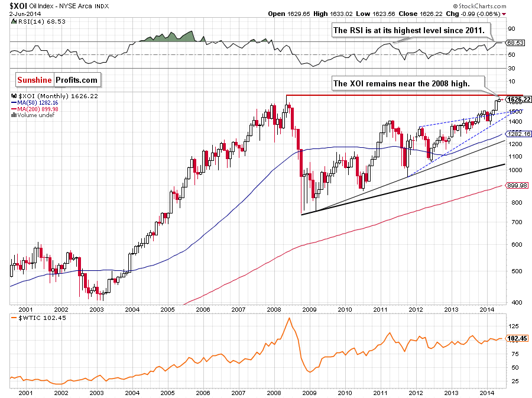Click the MA(200) 899.98 legend text
This screenshot has width=532, height=398.
pyautogui.click(x=38, y=109)
